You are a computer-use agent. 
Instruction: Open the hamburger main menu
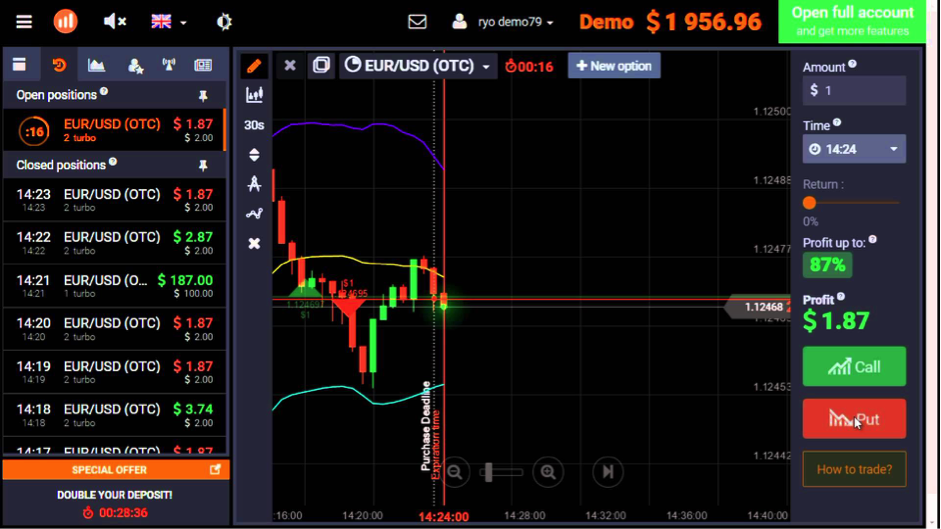[x=24, y=22]
